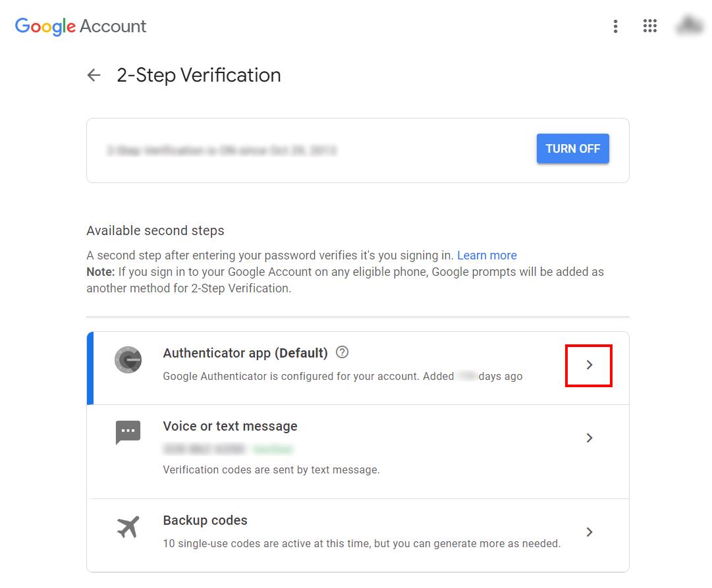Viewport: 712px width, 588px height.
Task: Click the airplane Backup codes icon
Action: (128, 527)
